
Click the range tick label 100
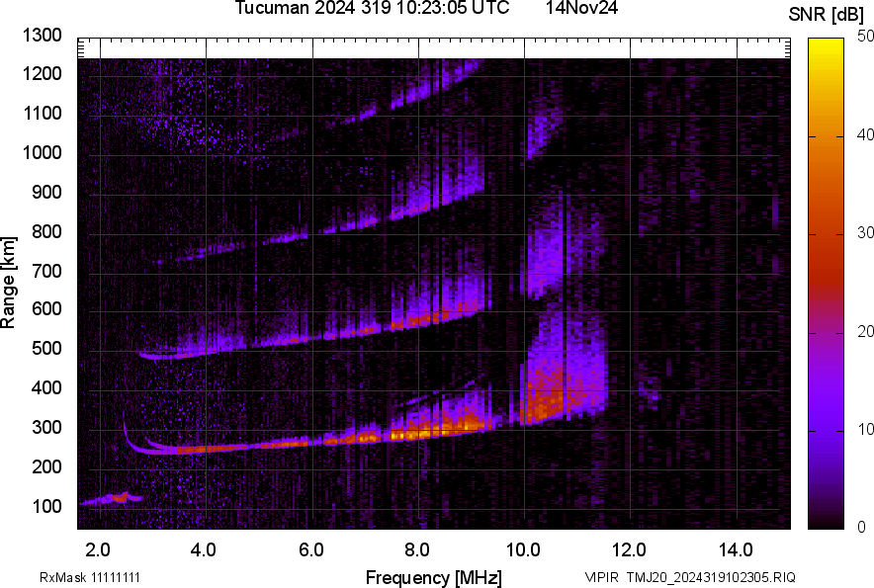[x=46, y=506]
